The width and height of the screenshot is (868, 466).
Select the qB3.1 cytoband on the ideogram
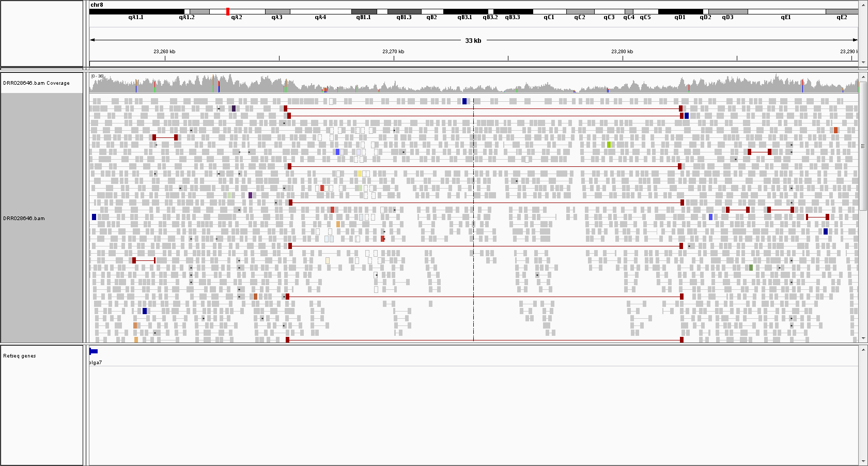coord(465,11)
